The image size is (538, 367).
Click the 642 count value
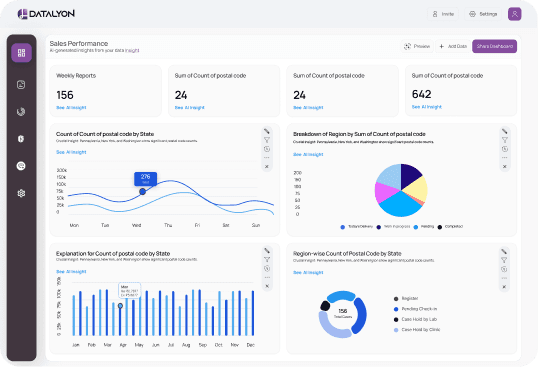pyautogui.click(x=421, y=94)
